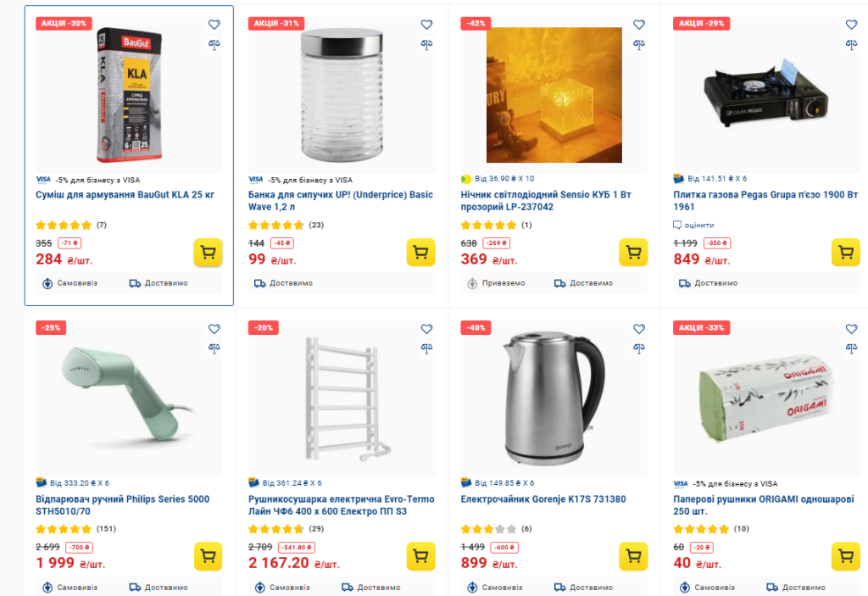
Task: Open Нічник світлодіодний Sensio КУБ product link
Action: coord(548,200)
